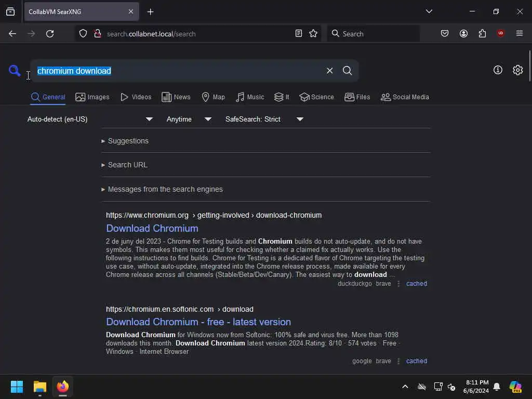Open the notifications bell in the taskbar

point(497,387)
